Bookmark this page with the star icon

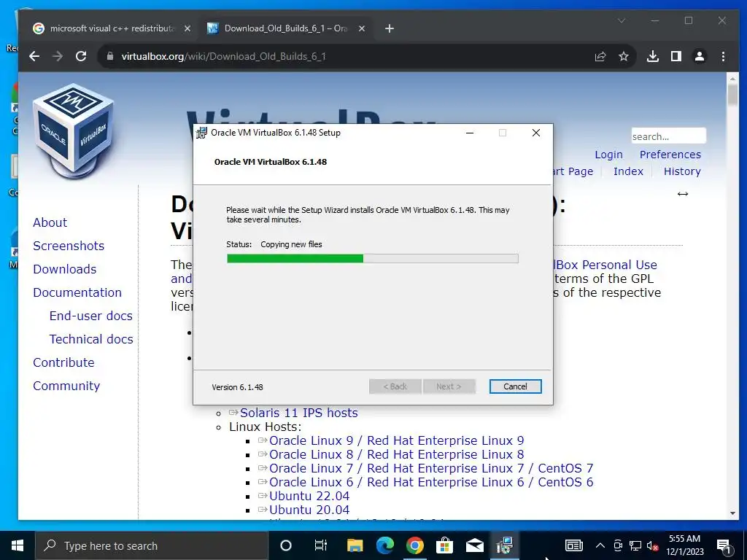[x=624, y=56]
